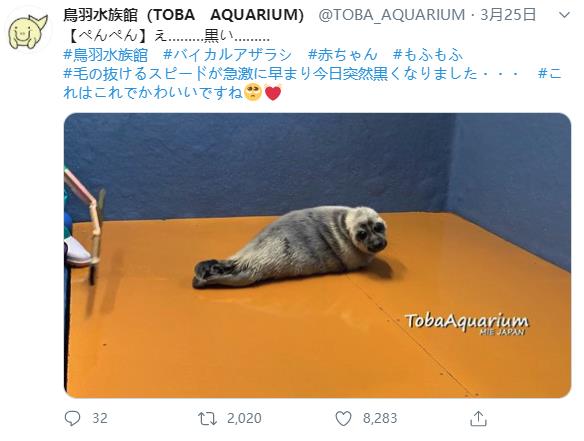Open hashtag #もふもふ
This screenshot has height=441, width=584.
pos(428,55)
